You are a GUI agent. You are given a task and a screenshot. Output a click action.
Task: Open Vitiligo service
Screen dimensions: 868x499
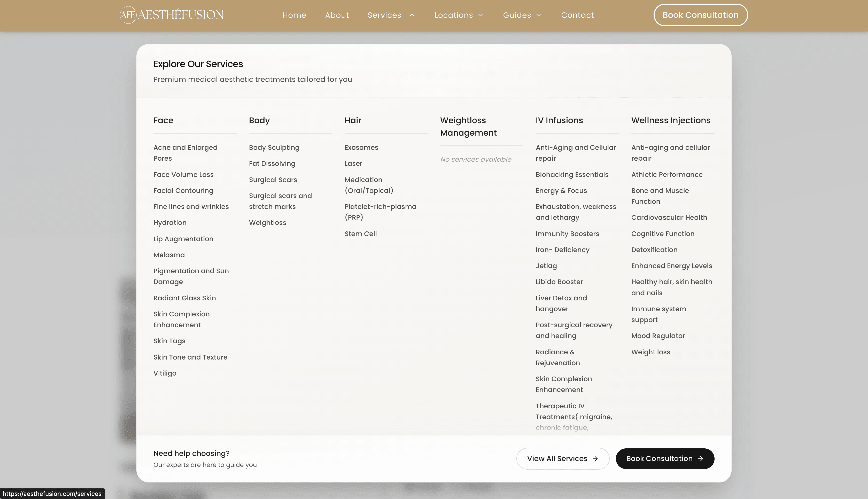click(165, 373)
